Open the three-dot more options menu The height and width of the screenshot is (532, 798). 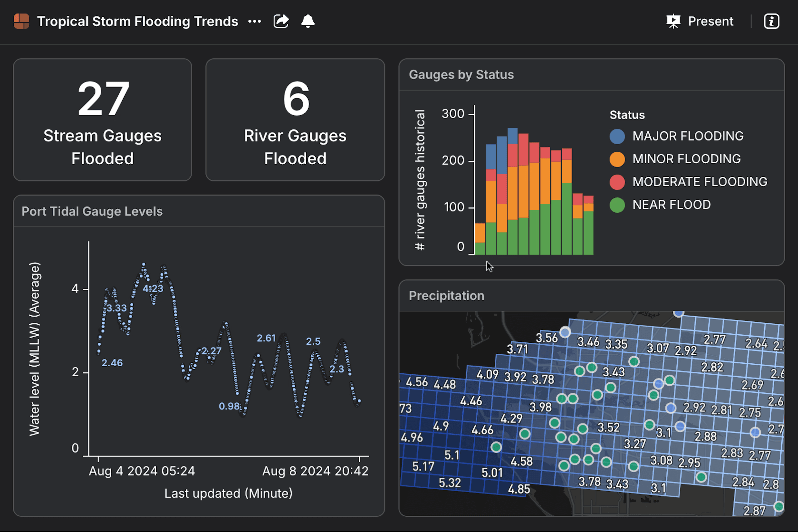(255, 21)
